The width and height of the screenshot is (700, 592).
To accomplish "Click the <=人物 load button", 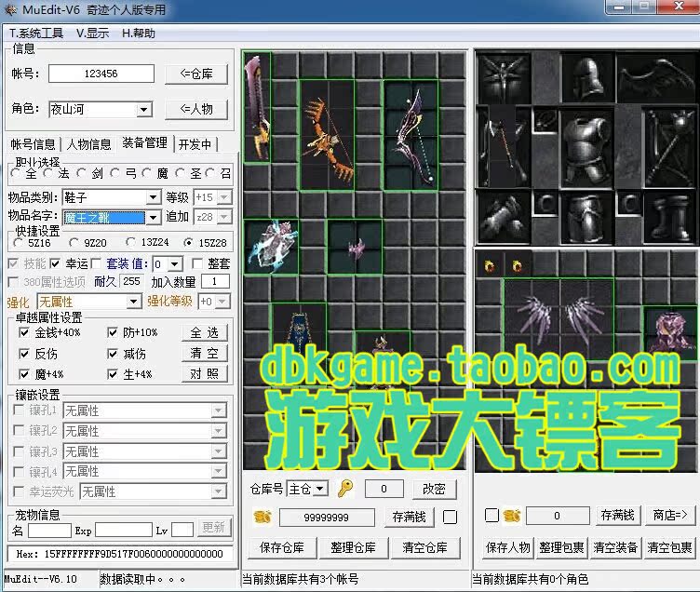I will pyautogui.click(x=196, y=109).
